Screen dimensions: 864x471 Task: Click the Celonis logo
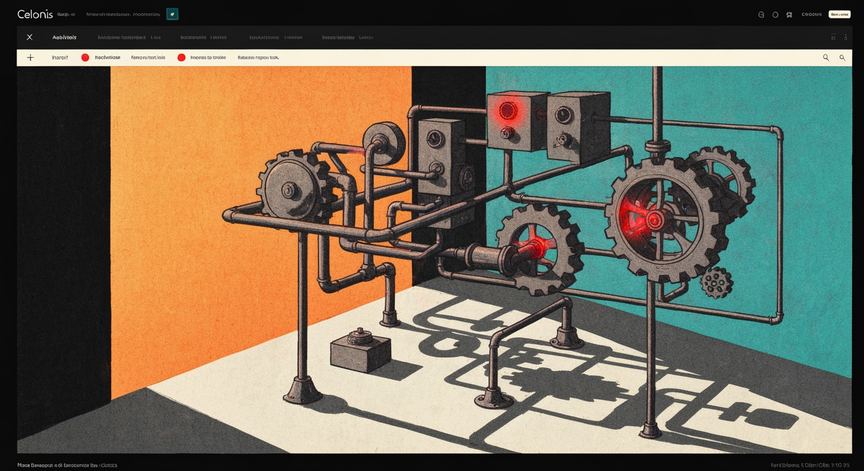[35, 14]
